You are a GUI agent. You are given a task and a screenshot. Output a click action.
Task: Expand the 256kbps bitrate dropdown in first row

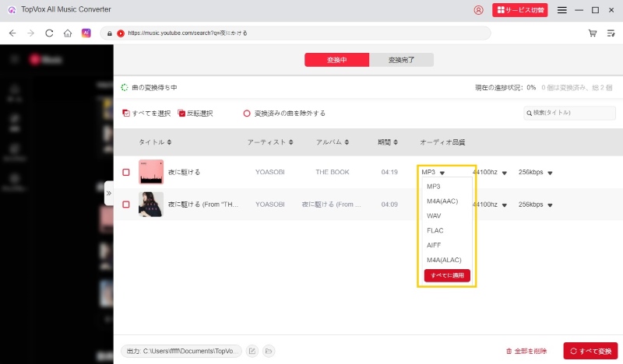[550, 173]
